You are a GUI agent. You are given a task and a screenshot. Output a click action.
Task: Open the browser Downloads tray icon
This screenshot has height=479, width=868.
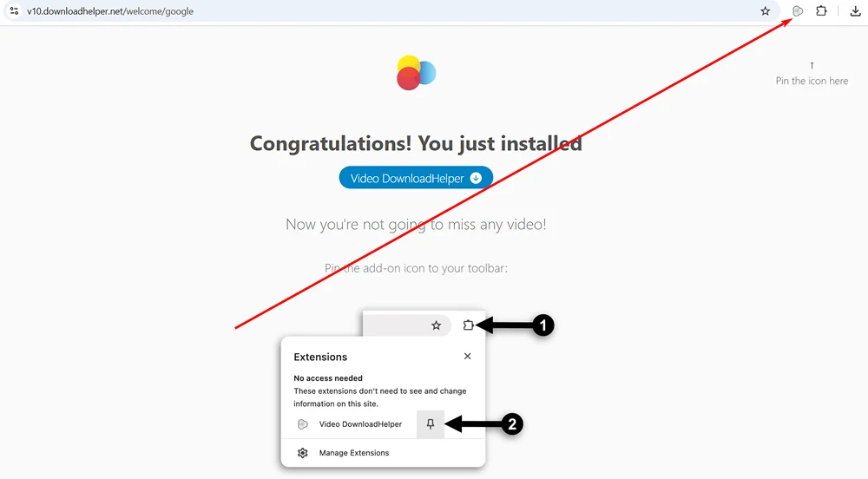click(855, 11)
